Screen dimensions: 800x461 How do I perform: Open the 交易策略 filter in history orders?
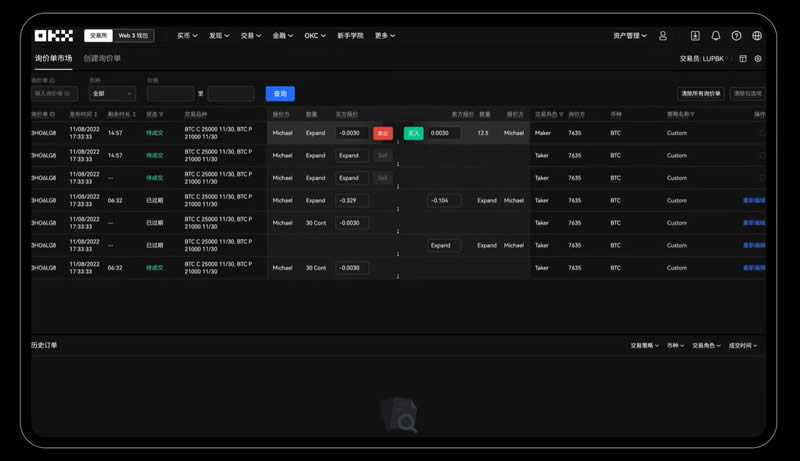(x=644, y=345)
